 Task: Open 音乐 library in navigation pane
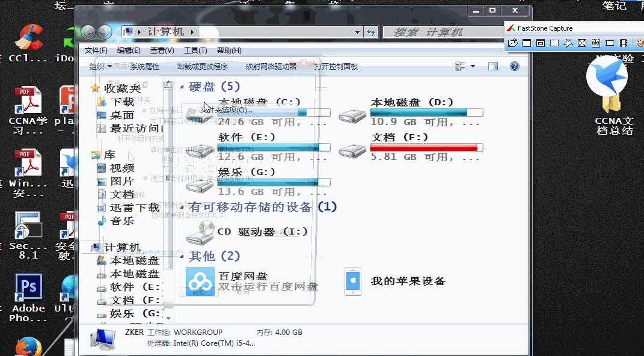[122, 221]
